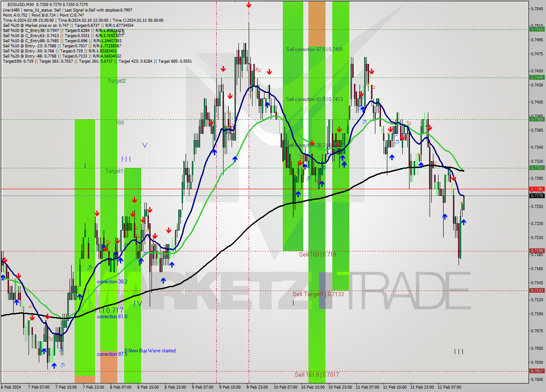Screen dimensions: 546x392
Task: Click the '6 Feb 2024' time axis label
Action: click(12, 387)
